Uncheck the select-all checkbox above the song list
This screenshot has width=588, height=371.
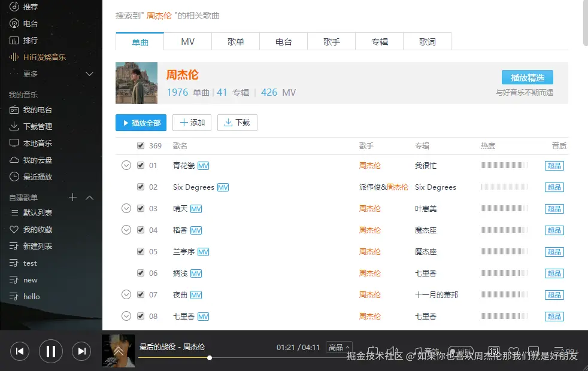point(140,145)
